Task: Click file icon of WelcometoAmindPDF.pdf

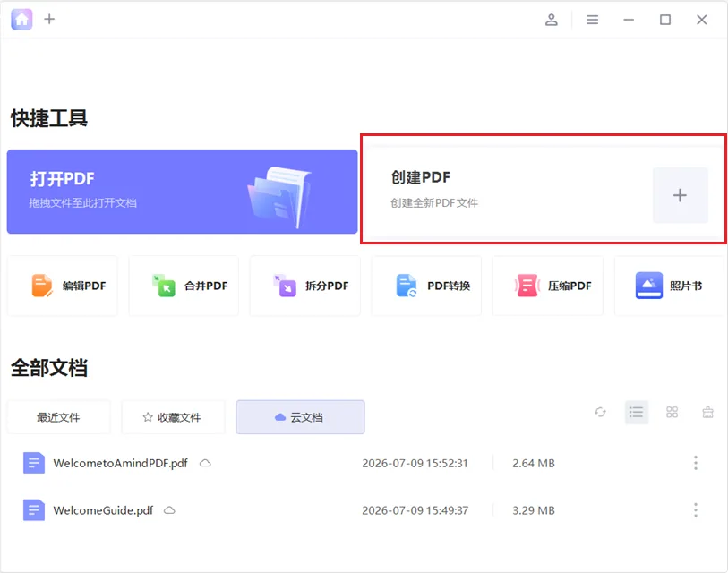Action: 34,463
